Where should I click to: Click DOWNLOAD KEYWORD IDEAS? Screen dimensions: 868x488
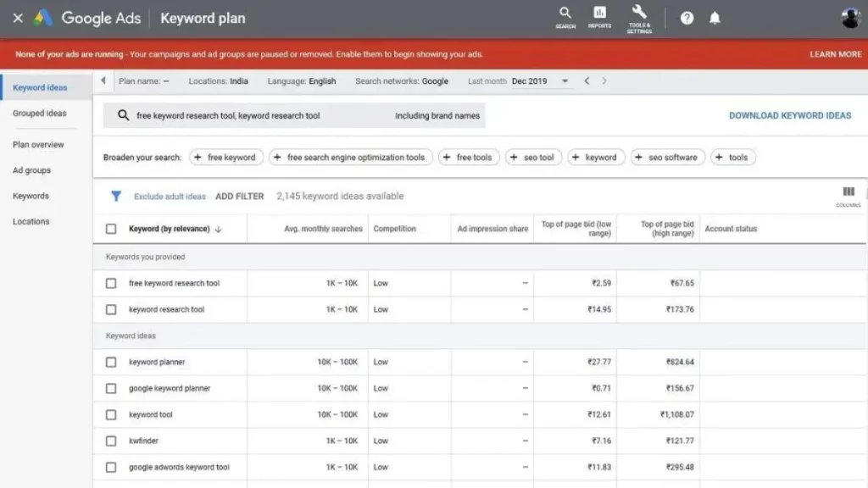tap(790, 115)
